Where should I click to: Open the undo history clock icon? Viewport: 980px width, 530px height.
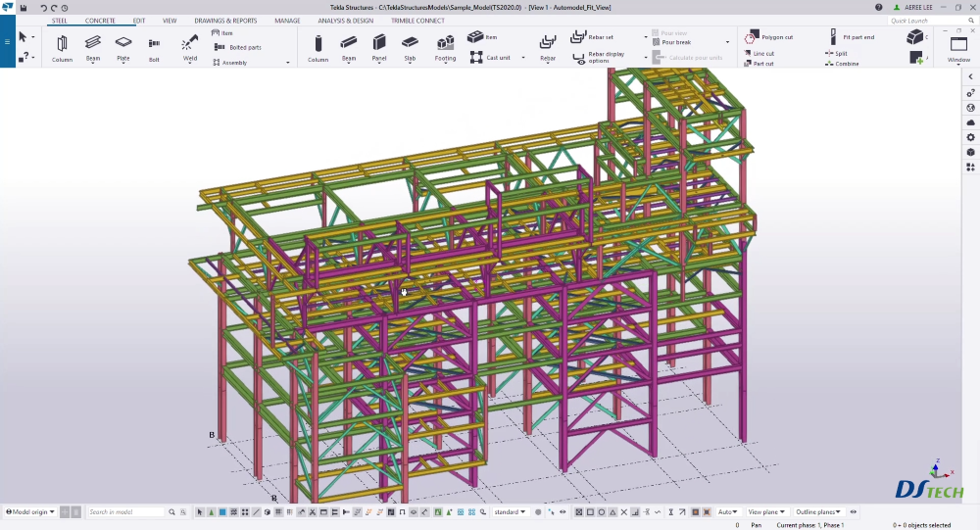(65, 8)
